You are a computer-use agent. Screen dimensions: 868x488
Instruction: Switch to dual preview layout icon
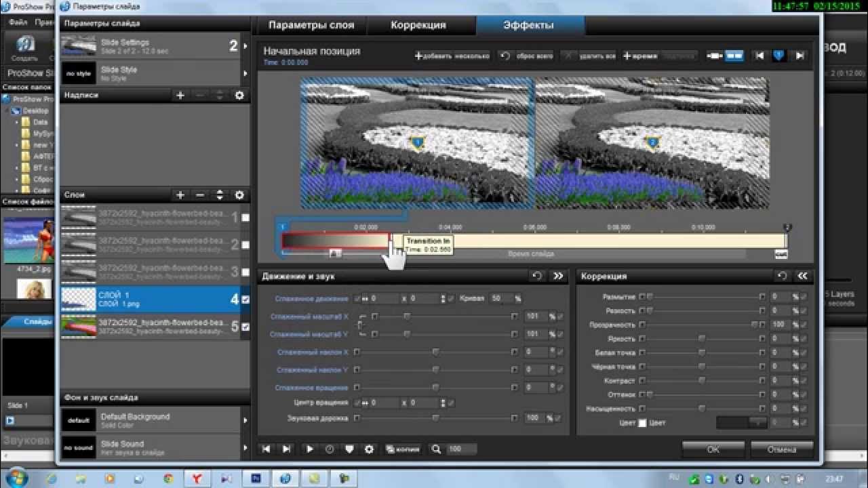pyautogui.click(x=734, y=56)
